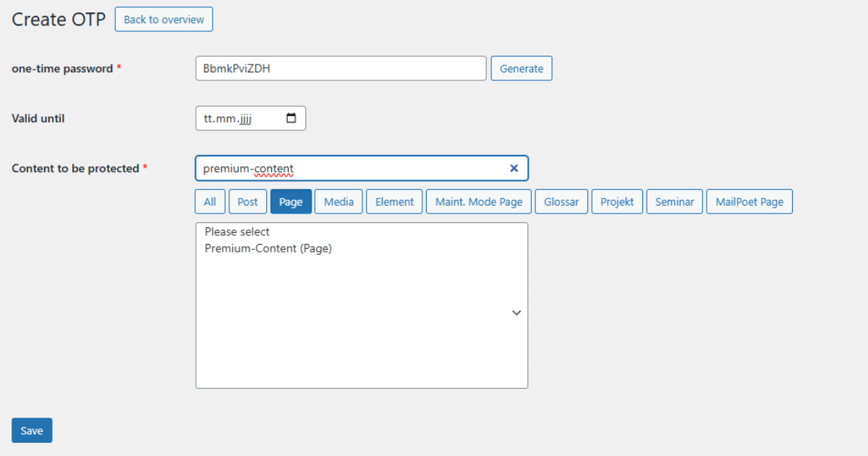
Task: Click into the Content to be protected search box
Action: (362, 168)
